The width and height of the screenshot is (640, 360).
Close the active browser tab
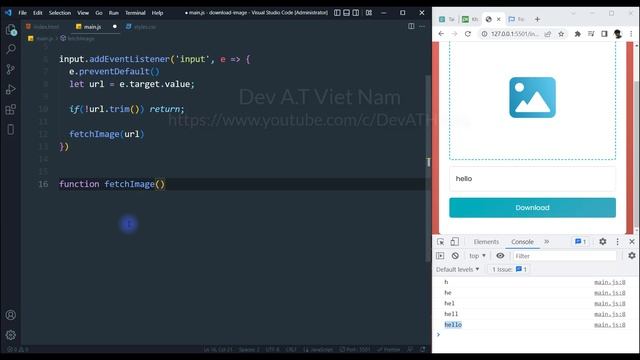(498, 19)
